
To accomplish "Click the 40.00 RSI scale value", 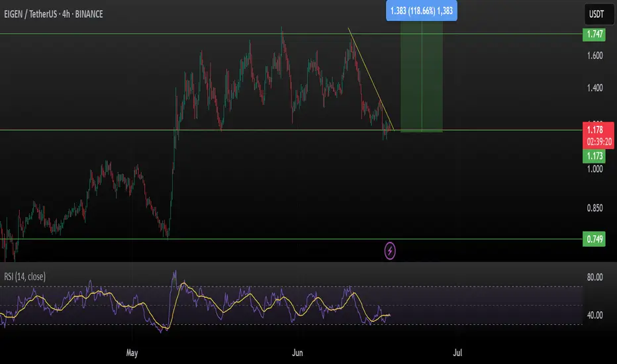I will click(x=594, y=315).
